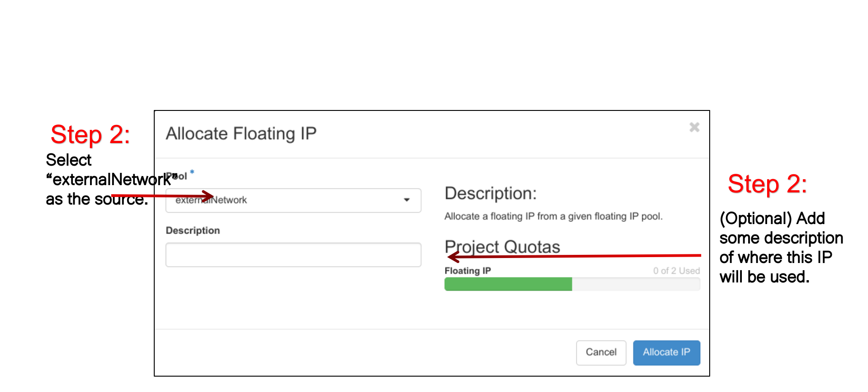Click the Description label above the text field
The height and width of the screenshot is (392, 868).
[193, 230]
